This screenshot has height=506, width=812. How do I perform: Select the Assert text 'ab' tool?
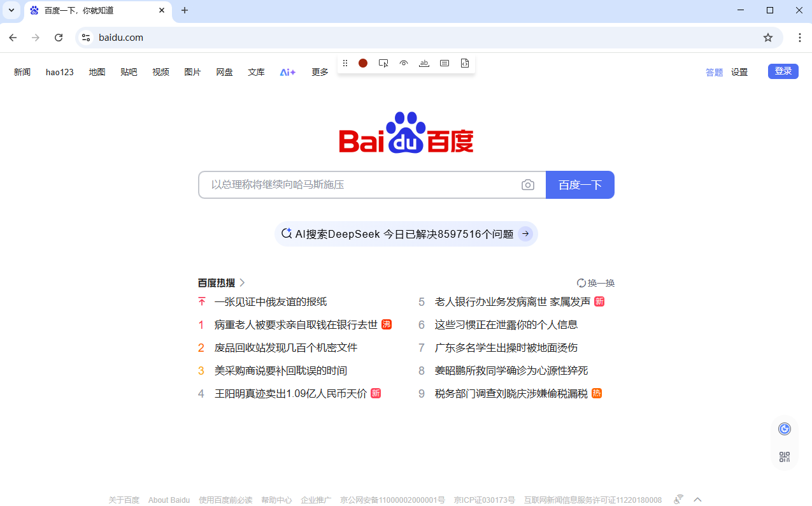(424, 63)
